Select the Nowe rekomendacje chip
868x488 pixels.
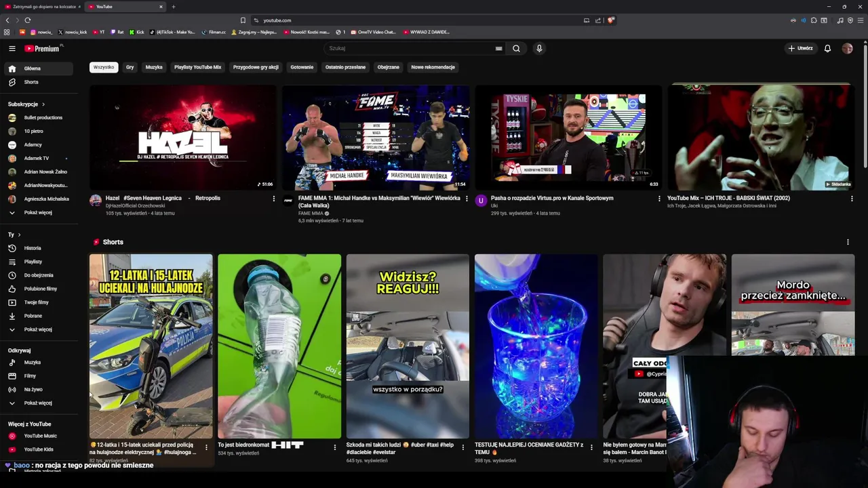click(433, 67)
